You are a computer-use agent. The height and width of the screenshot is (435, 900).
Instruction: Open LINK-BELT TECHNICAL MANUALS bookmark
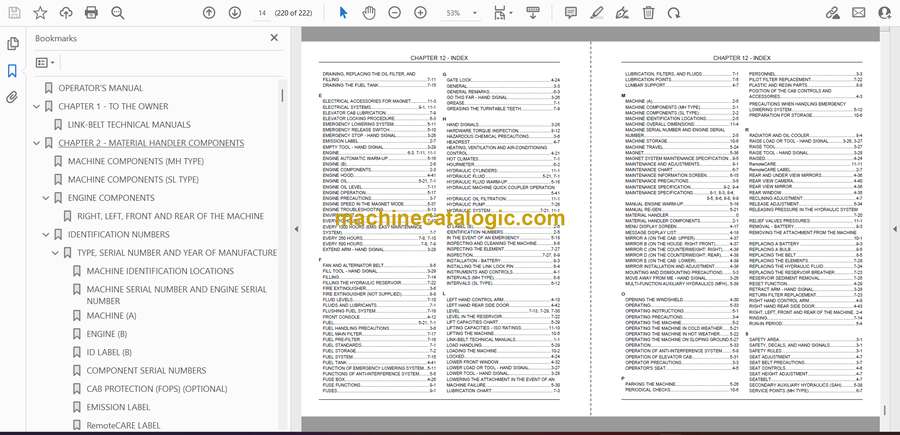point(129,125)
